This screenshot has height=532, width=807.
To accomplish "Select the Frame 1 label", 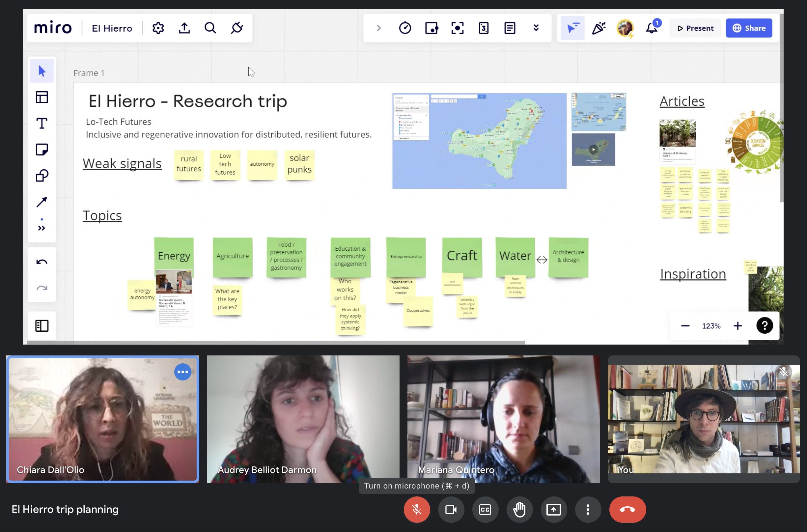I will click(89, 73).
